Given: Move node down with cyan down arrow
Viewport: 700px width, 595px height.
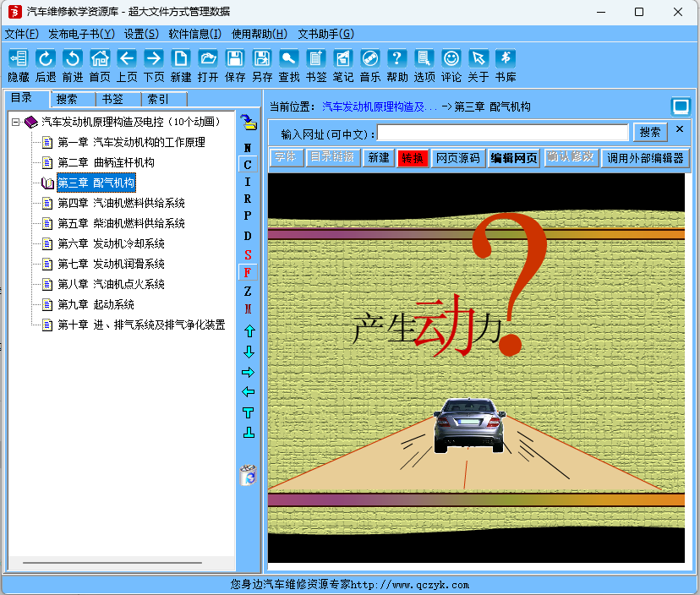Looking at the screenshot, I should pos(249,352).
